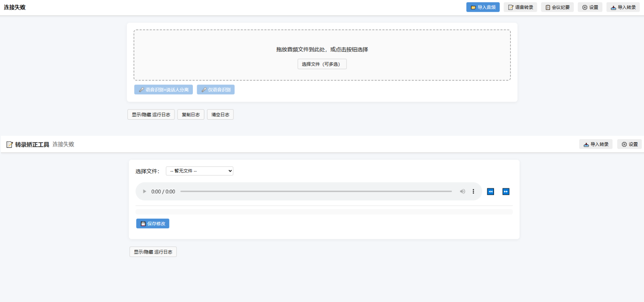Image resolution: width=644 pixels, height=302 pixels.
Task: Click the 转录矫正工具 heading
Action: (x=32, y=145)
